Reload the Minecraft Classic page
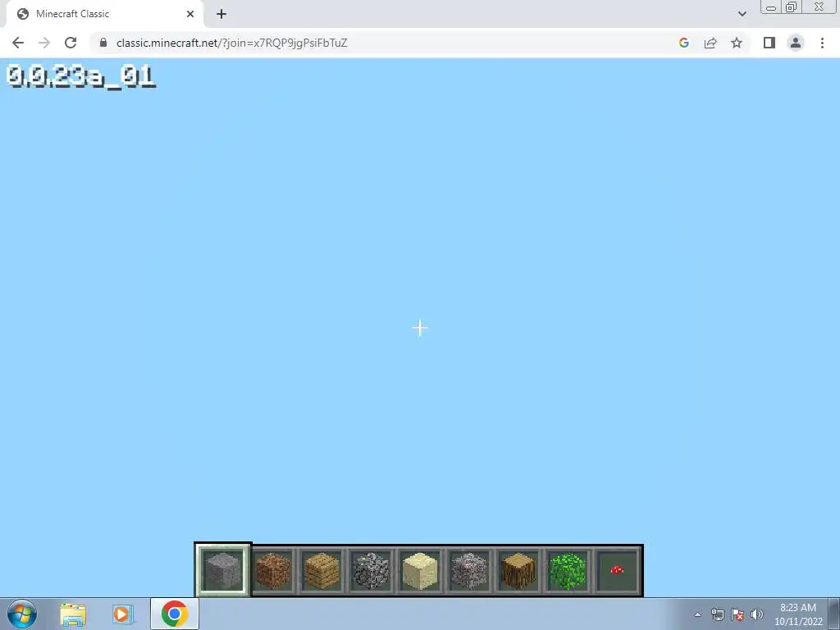 71,43
